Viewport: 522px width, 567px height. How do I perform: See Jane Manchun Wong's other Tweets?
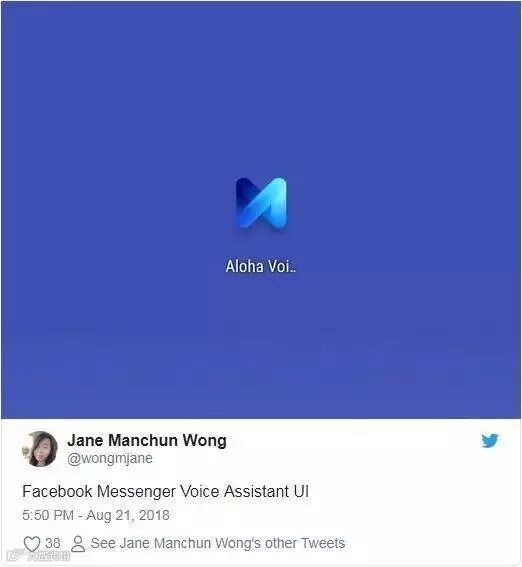[218, 543]
